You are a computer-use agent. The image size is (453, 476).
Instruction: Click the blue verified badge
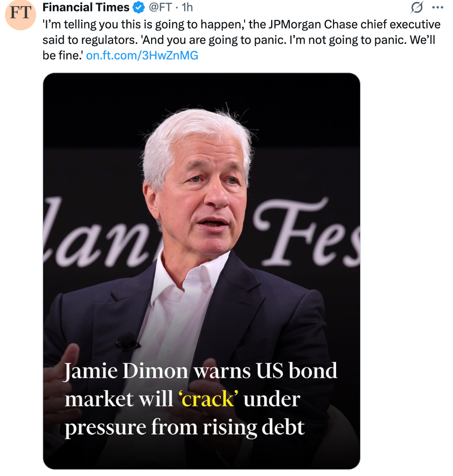click(x=139, y=8)
